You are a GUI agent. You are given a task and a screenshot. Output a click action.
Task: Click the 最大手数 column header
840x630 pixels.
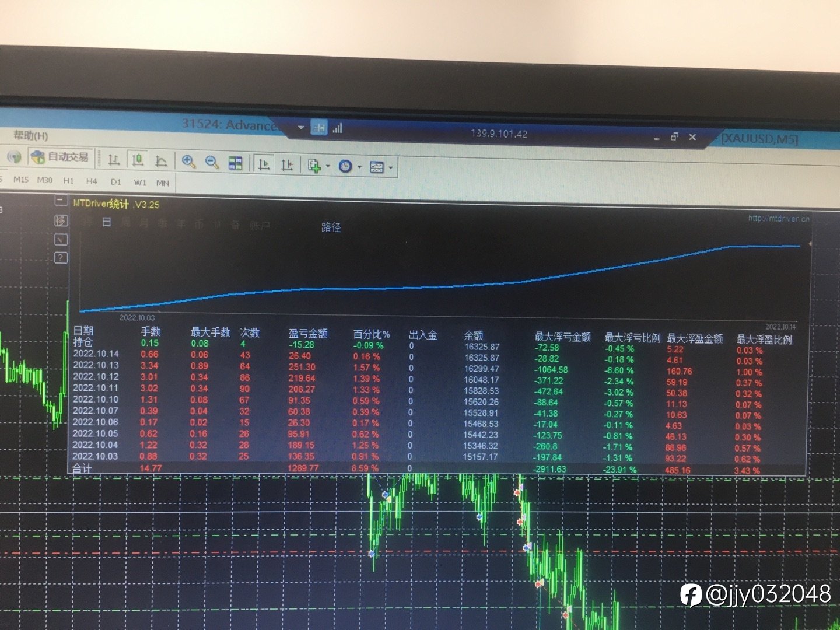click(x=211, y=332)
